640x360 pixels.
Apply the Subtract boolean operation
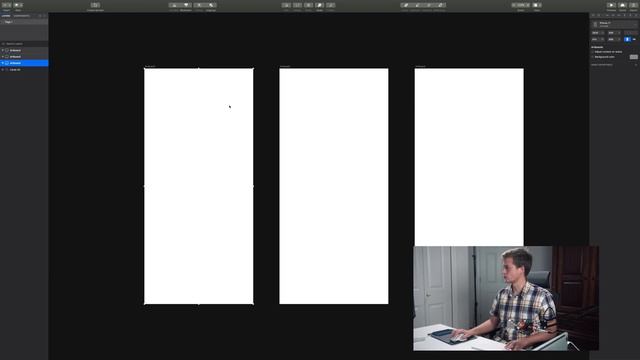coord(417,5)
